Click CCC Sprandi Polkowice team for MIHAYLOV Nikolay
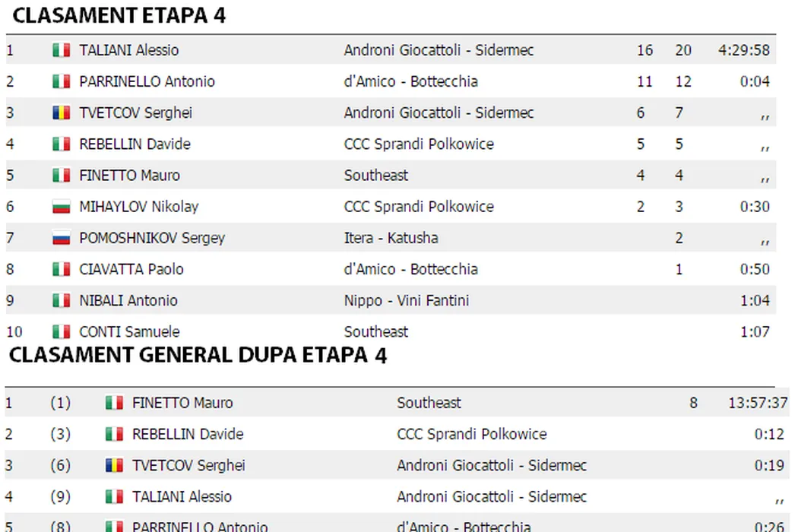Image resolution: width=798 pixels, height=532 pixels. pyautogui.click(x=418, y=207)
